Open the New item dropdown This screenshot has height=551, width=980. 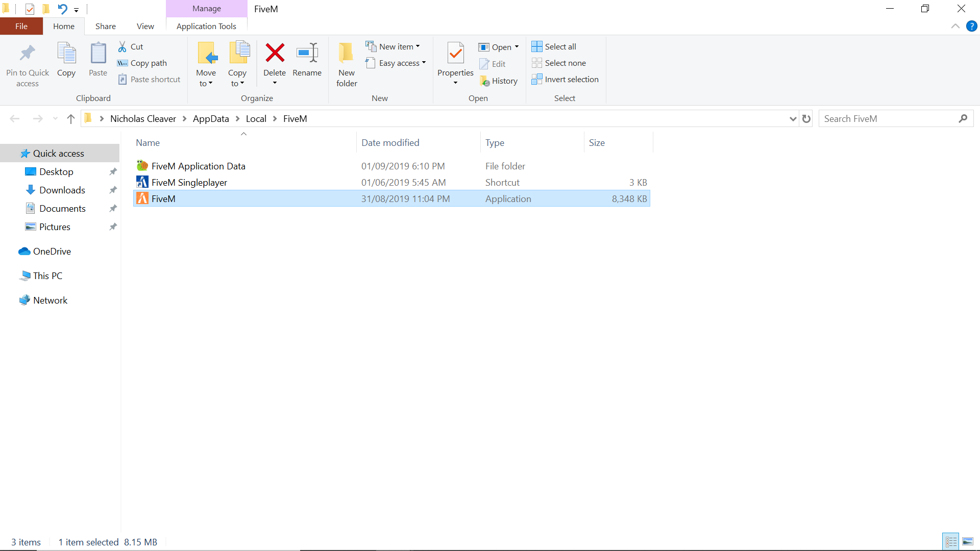coord(393,46)
